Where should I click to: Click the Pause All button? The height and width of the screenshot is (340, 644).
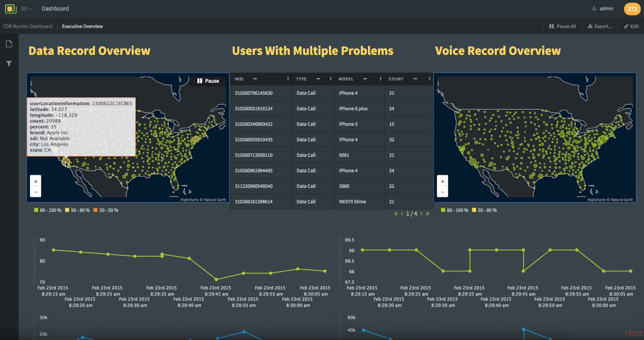[562, 26]
